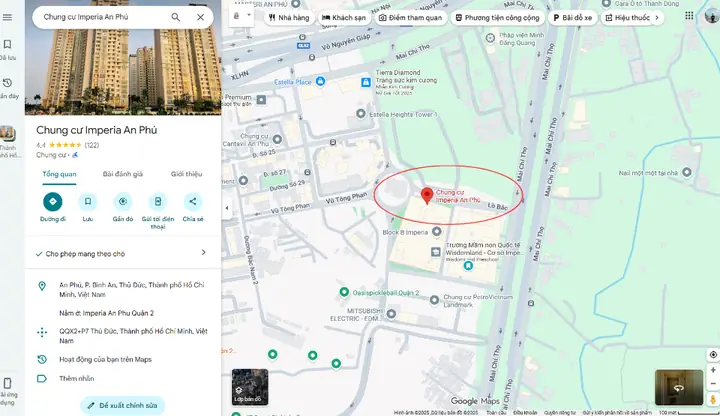The image size is (720, 416).
Task: Click Chung cư PetroVietnam Landmark marker
Action: pyautogui.click(x=434, y=300)
